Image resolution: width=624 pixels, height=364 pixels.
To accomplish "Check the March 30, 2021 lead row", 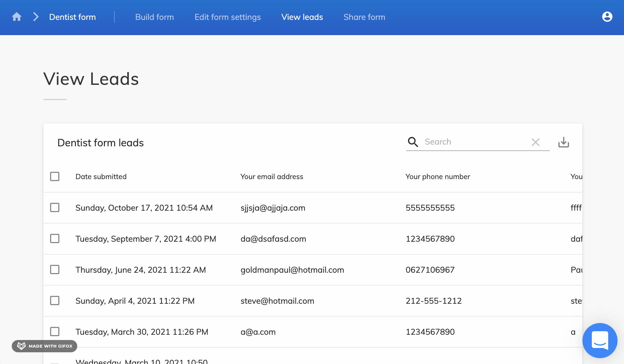I will coord(55,332).
